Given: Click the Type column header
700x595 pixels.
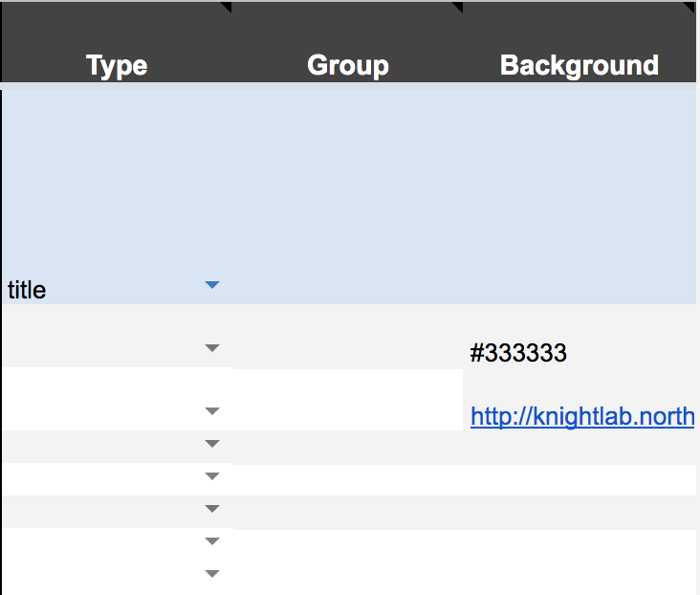Looking at the screenshot, I should click(x=117, y=65).
